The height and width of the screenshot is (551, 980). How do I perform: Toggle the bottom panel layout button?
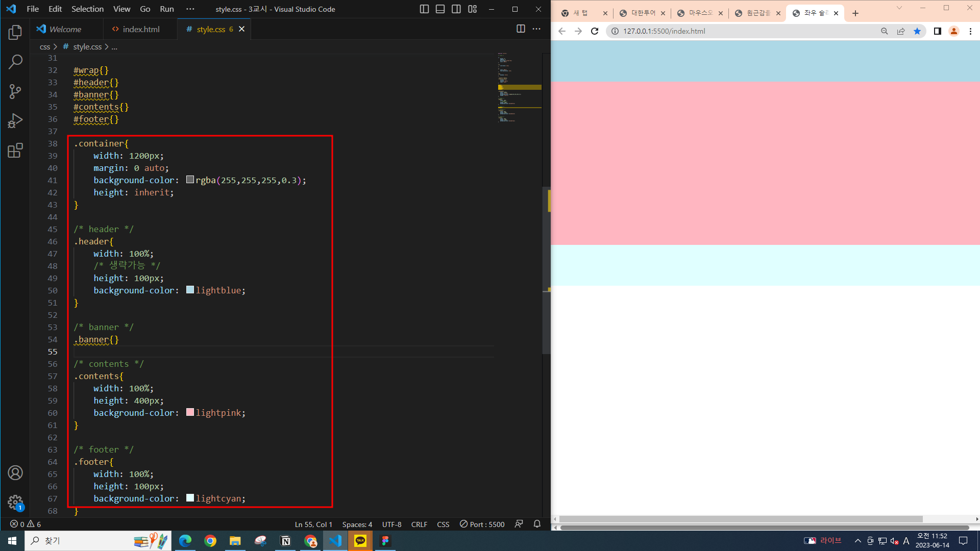(440, 9)
